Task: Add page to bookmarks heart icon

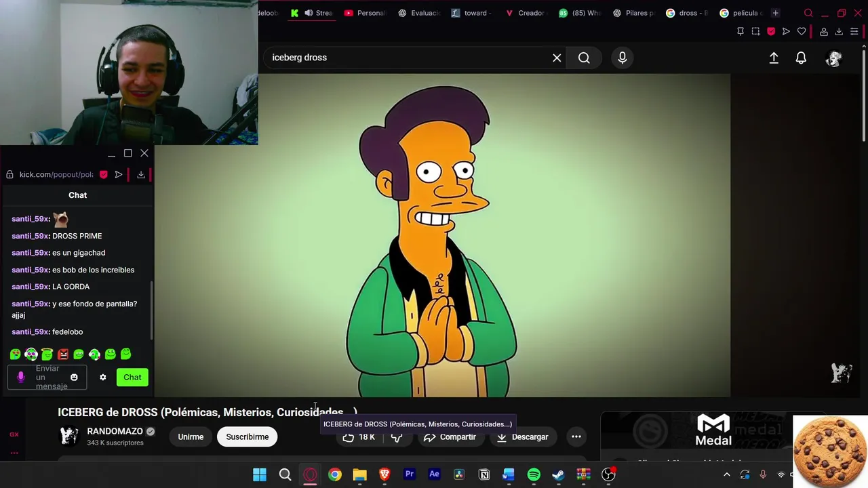Action: pyautogui.click(x=802, y=31)
